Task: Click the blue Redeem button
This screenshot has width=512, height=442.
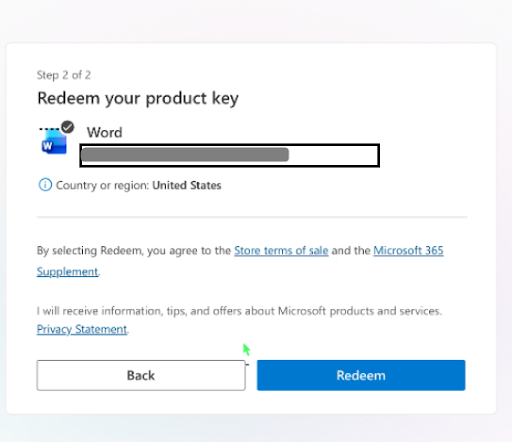Action: click(x=361, y=375)
